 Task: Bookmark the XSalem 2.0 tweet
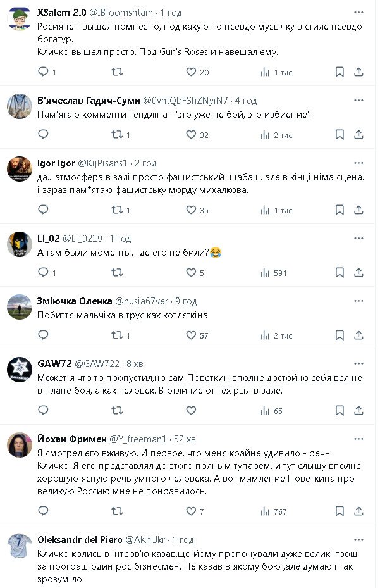tap(340, 72)
